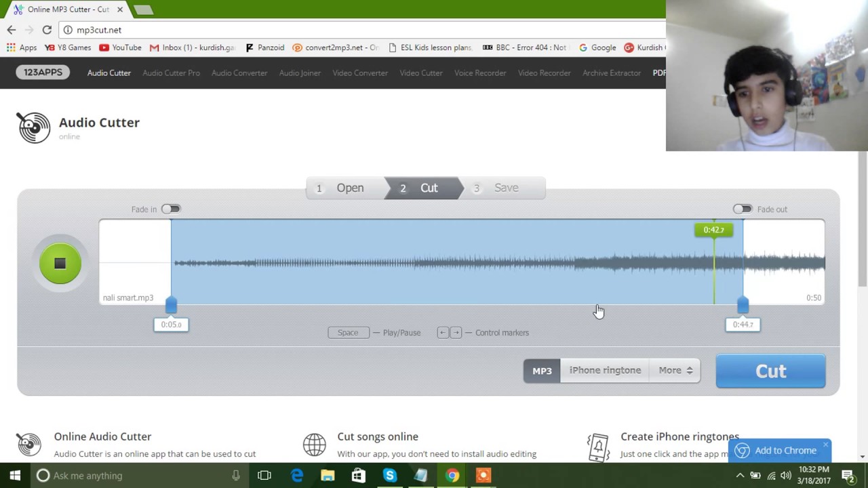Click the Cortana Ask me anything box

click(x=140, y=476)
